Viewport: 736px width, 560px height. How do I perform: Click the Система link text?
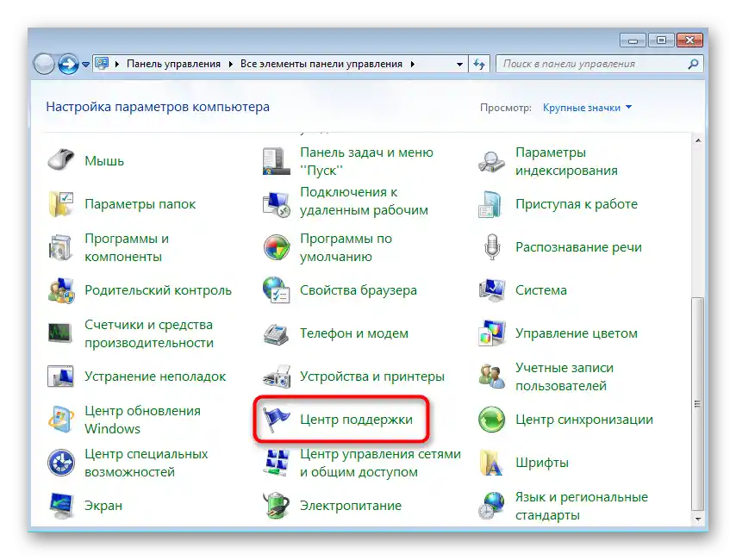(540, 290)
